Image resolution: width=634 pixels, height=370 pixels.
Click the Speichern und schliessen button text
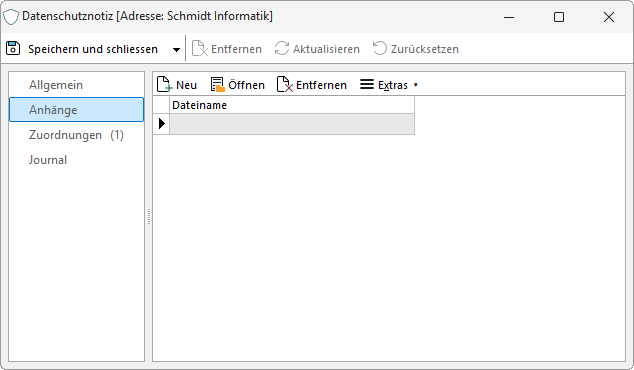coord(93,49)
